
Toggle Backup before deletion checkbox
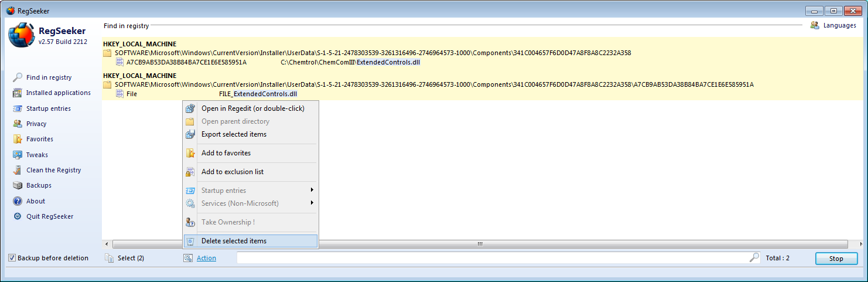point(12,258)
